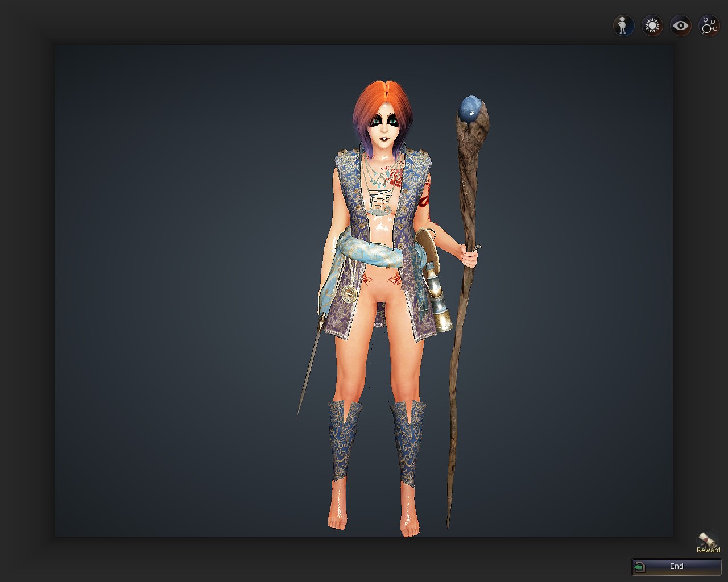Click the blue orb atop the staff
The width and height of the screenshot is (728, 582).
[x=471, y=109]
